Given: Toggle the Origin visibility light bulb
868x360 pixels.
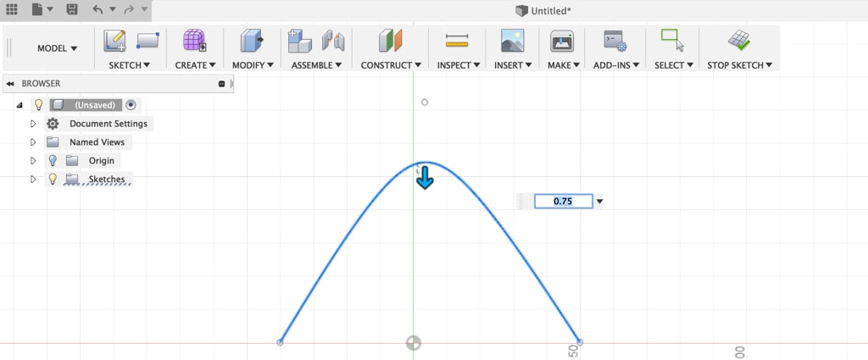Looking at the screenshot, I should (x=53, y=160).
